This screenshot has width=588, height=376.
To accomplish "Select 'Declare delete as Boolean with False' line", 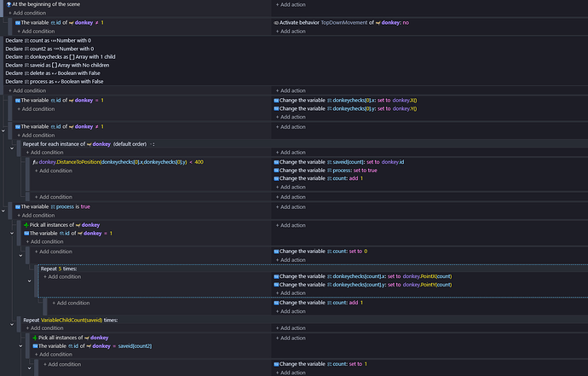I will 53,73.
